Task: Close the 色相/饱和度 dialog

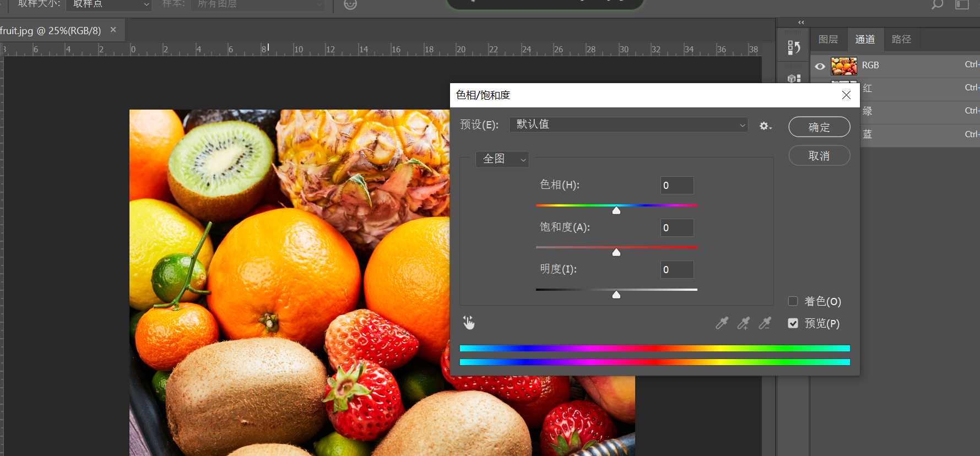Action: 846,95
